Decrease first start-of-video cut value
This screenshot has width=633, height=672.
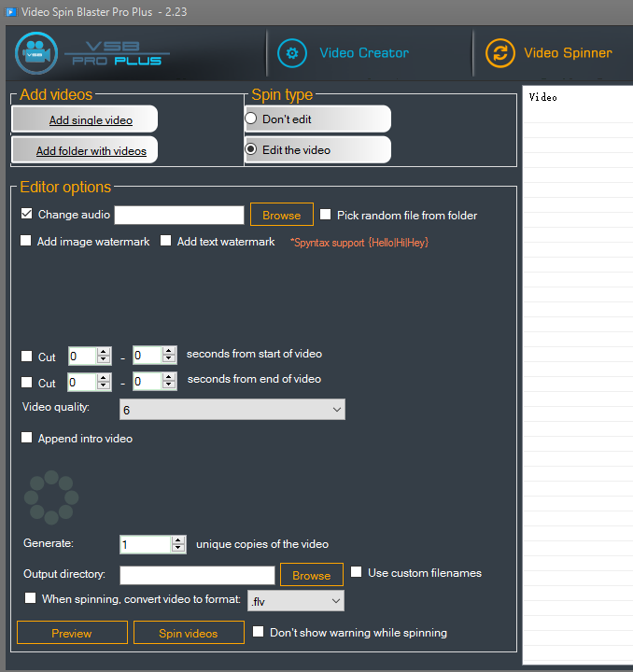tap(104, 359)
